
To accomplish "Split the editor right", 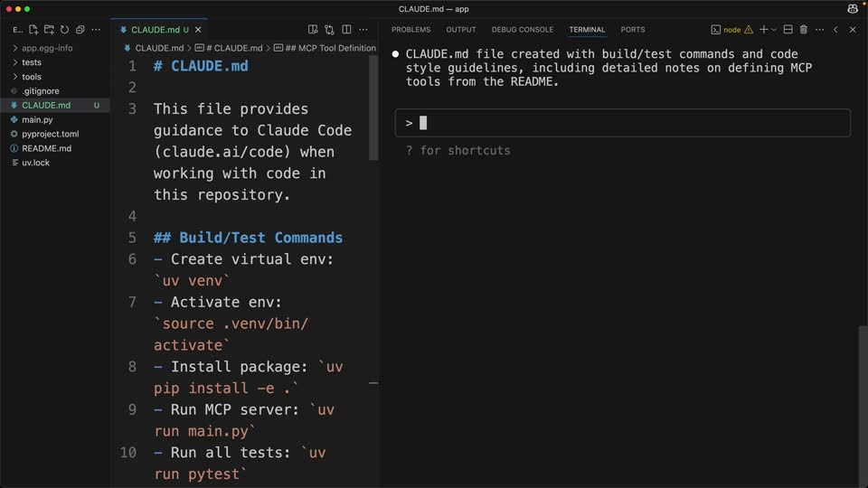I will click(x=346, y=30).
